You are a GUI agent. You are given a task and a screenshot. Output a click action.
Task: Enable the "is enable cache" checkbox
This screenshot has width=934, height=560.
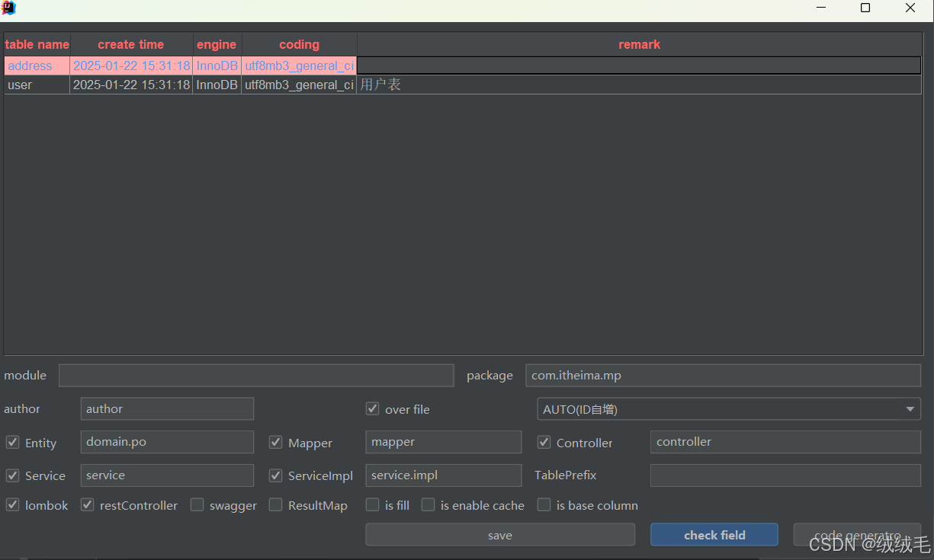pos(428,505)
